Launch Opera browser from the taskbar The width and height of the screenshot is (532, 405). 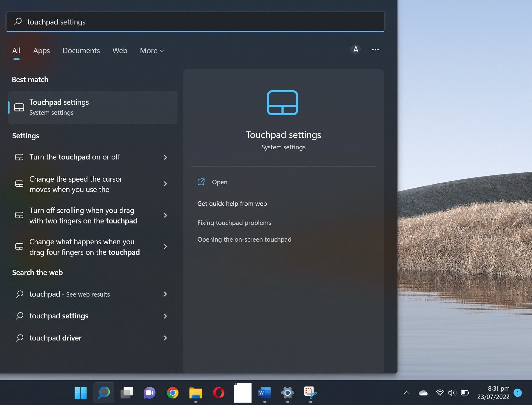(219, 393)
